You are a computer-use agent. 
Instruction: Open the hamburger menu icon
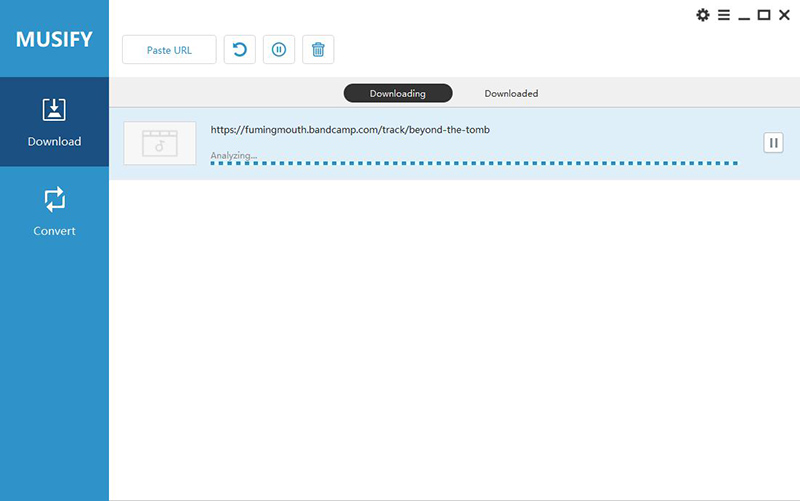click(x=723, y=15)
